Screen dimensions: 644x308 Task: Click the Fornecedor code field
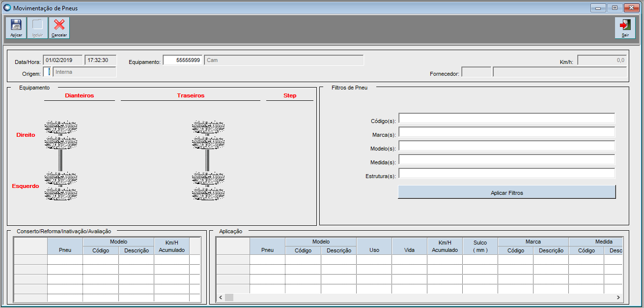476,72
